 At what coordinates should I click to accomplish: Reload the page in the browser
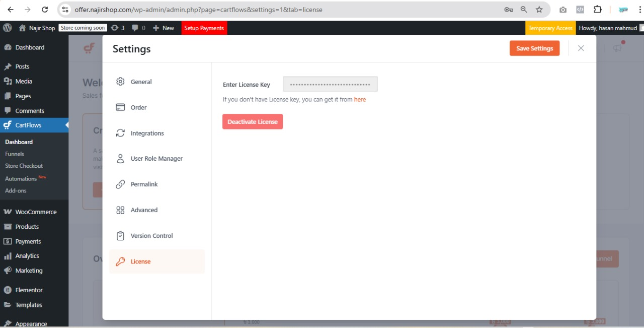(x=45, y=10)
